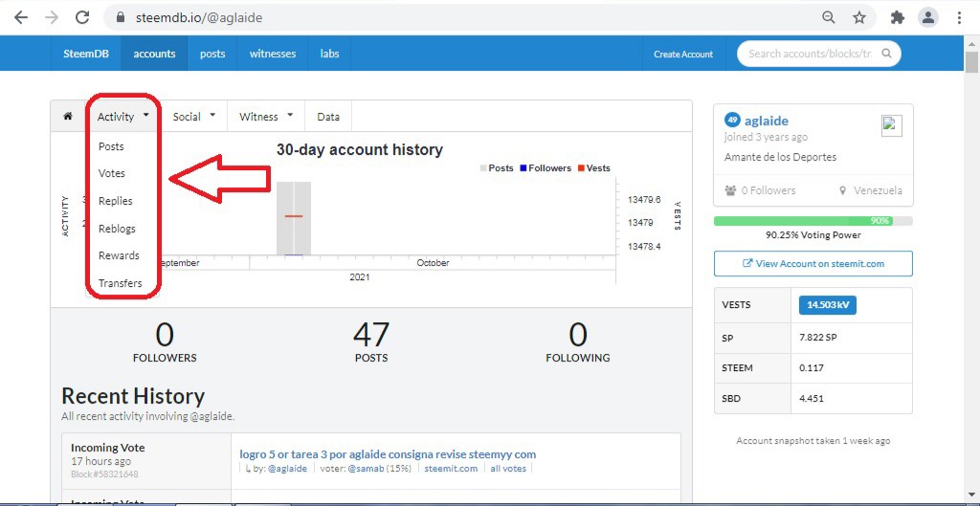Expand the Social dropdown

coord(193,116)
